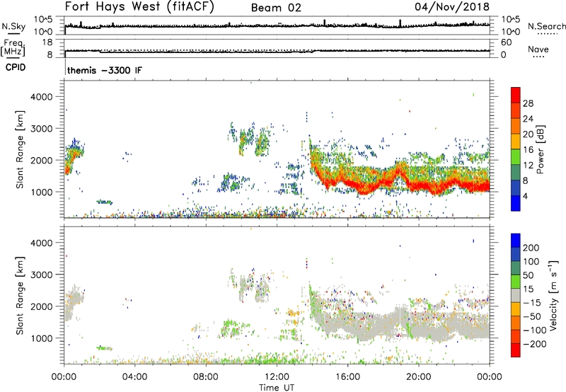The height and width of the screenshot is (392, 566).
Task: Pick the red bottom segment of velocity colorbar
Action: pos(516,350)
